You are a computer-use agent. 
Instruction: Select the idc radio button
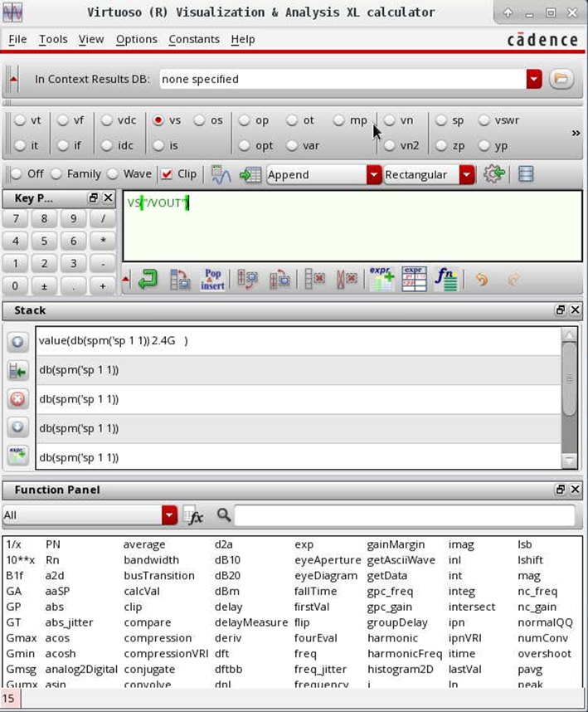tap(107, 146)
